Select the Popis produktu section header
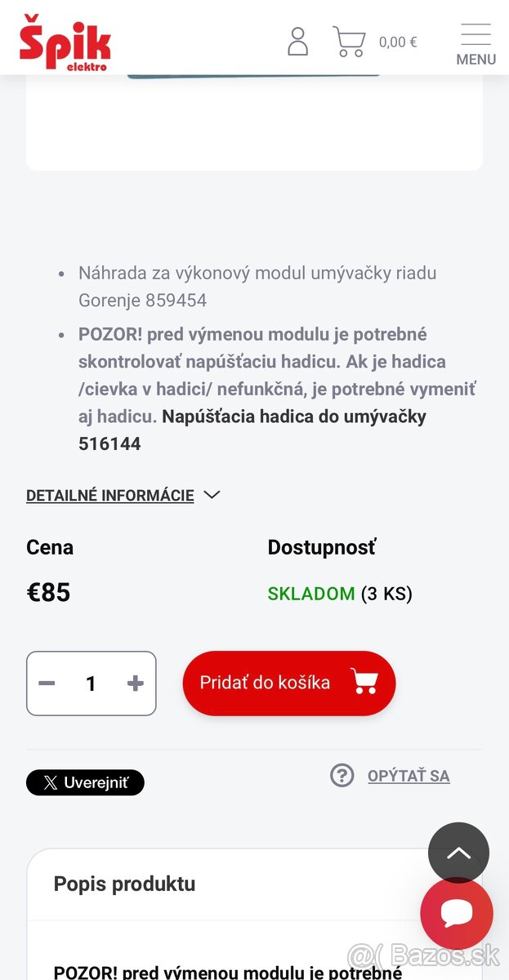 pos(124,884)
